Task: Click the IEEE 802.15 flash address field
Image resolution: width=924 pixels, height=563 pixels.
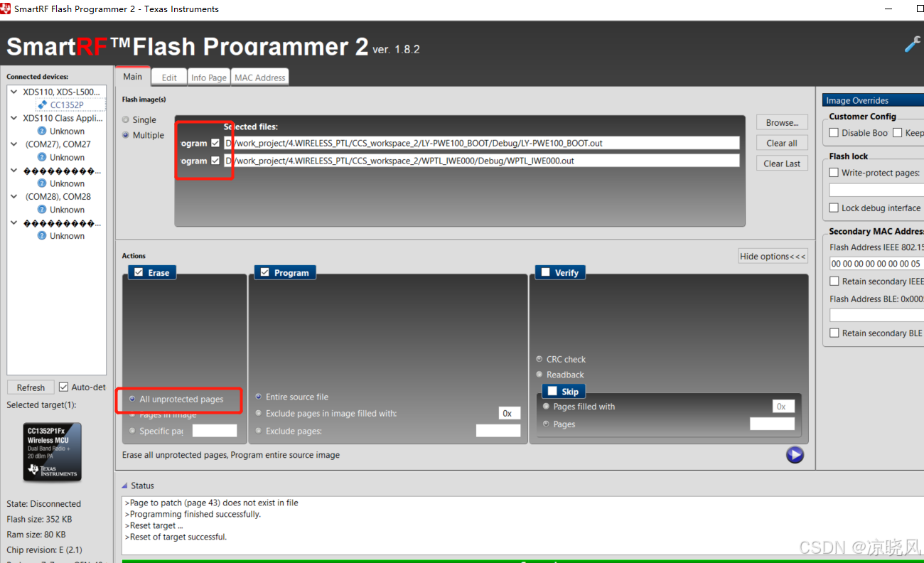Action: click(876, 263)
